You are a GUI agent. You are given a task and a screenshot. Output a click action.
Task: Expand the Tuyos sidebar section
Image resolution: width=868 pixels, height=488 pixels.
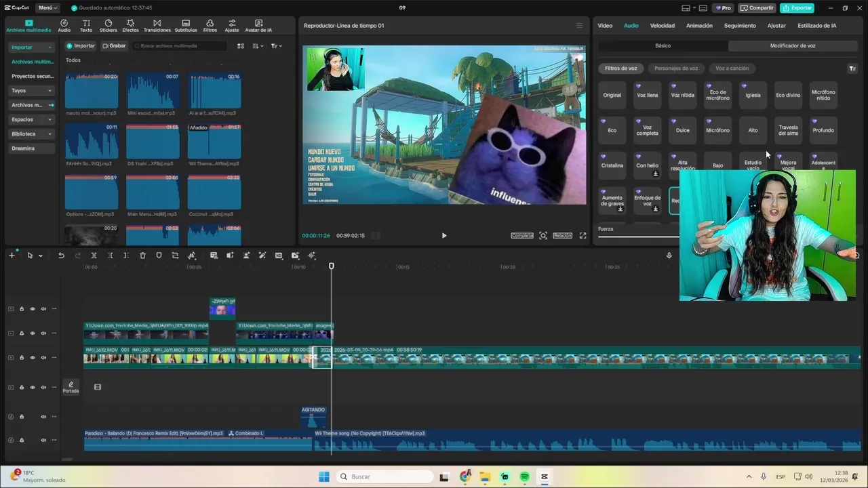[x=50, y=91]
